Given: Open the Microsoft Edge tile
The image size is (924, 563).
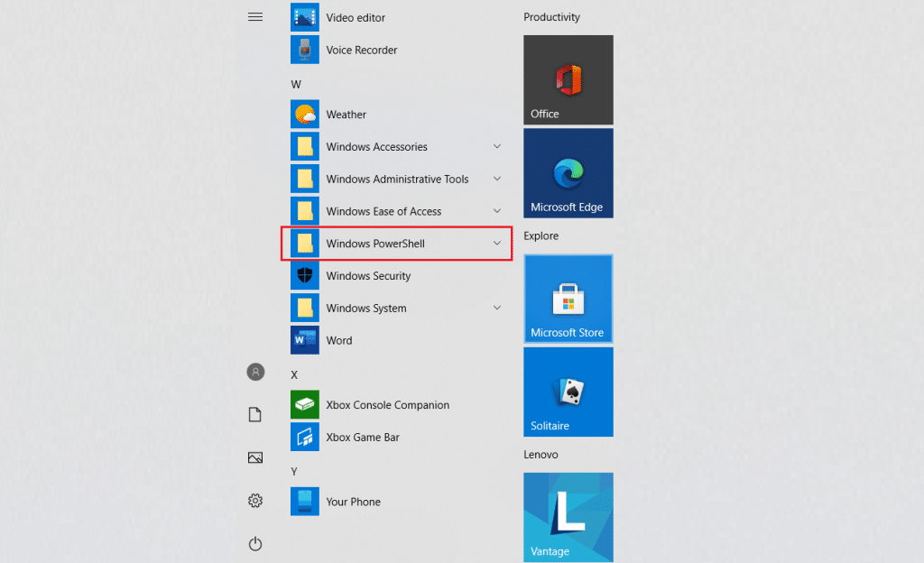Looking at the screenshot, I should (568, 174).
